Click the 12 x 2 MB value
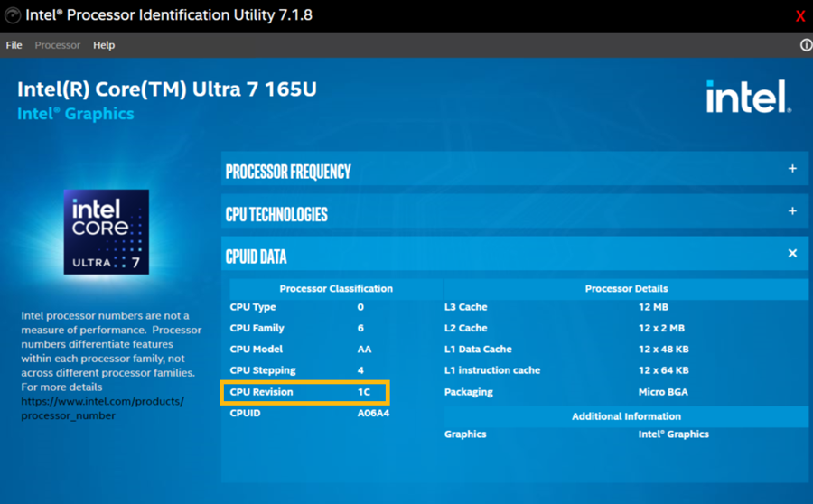 pyautogui.click(x=661, y=328)
